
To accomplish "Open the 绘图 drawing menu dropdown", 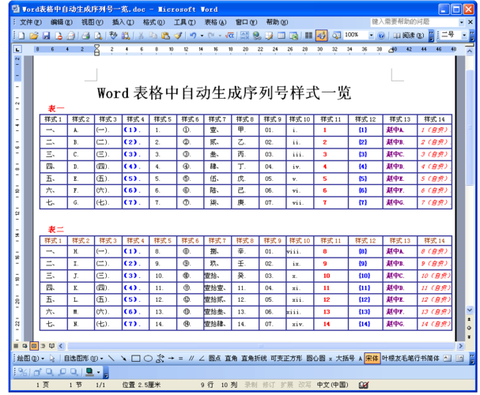I will coord(30,358).
